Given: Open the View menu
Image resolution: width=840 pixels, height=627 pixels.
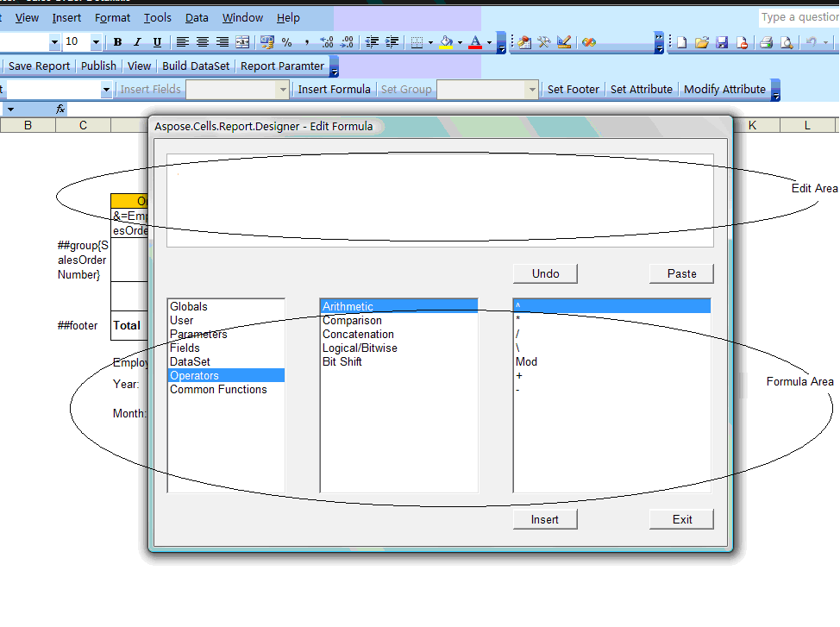Looking at the screenshot, I should (x=27, y=18).
